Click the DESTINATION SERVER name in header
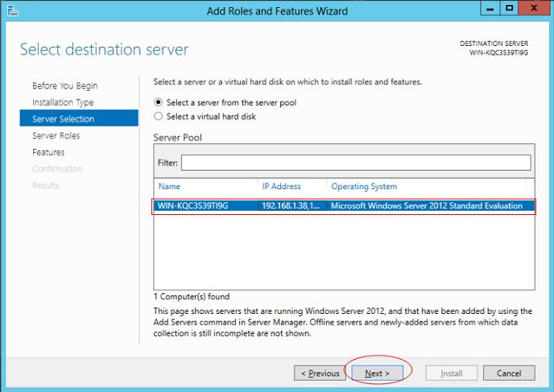Screen dimensions: 554x392 click(498, 53)
